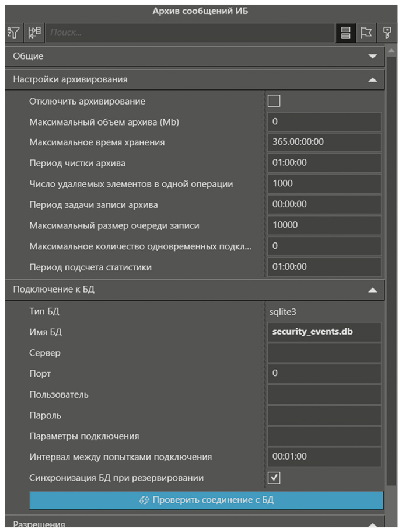Click the empty 'Пароль' input field
The image size is (402, 532).
click(324, 416)
